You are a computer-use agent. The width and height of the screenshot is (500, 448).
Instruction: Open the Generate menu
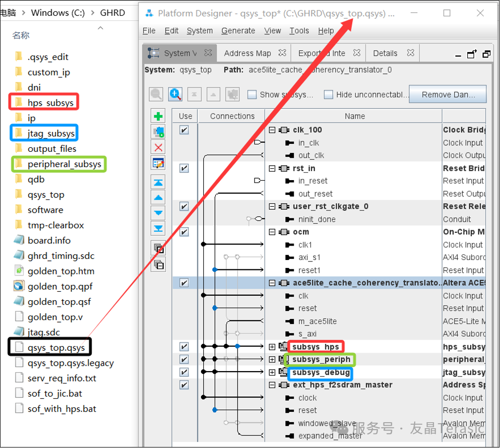pos(238,31)
